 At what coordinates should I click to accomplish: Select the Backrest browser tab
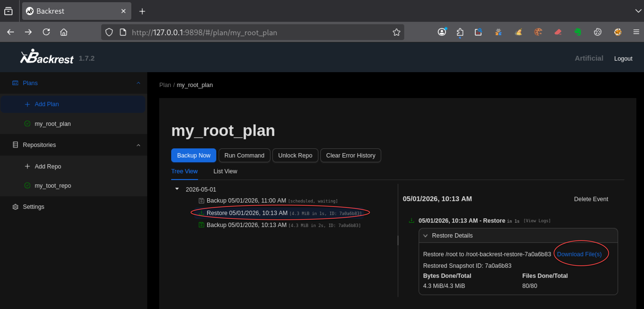pos(76,11)
